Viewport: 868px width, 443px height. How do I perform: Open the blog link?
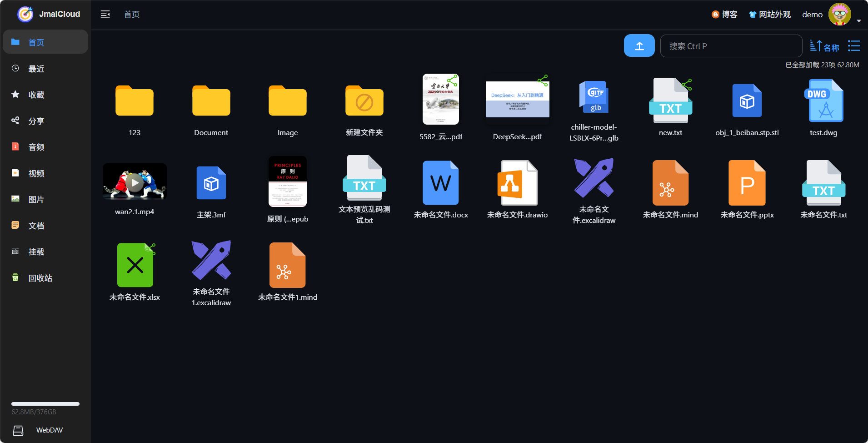(x=724, y=15)
